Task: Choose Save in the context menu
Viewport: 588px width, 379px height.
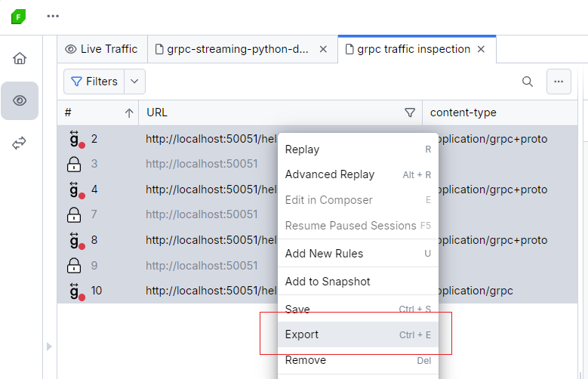Action: 358,310
